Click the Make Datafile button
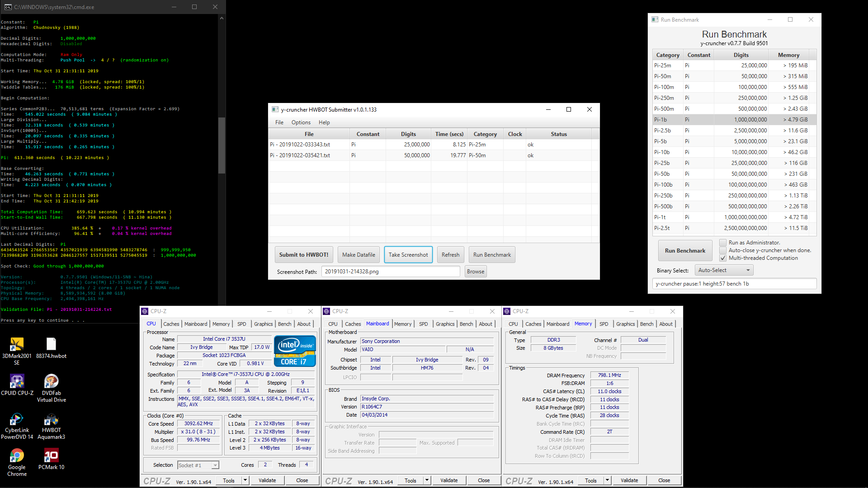 359,255
